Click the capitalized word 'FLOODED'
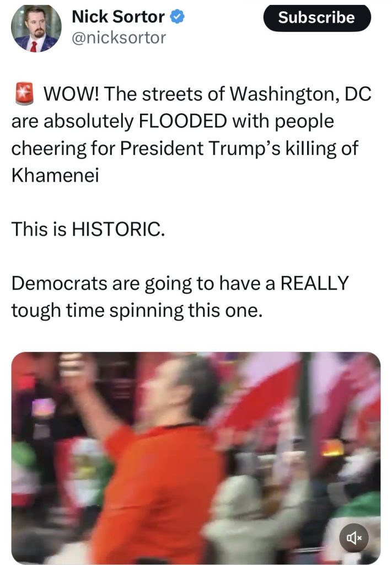 182,121
